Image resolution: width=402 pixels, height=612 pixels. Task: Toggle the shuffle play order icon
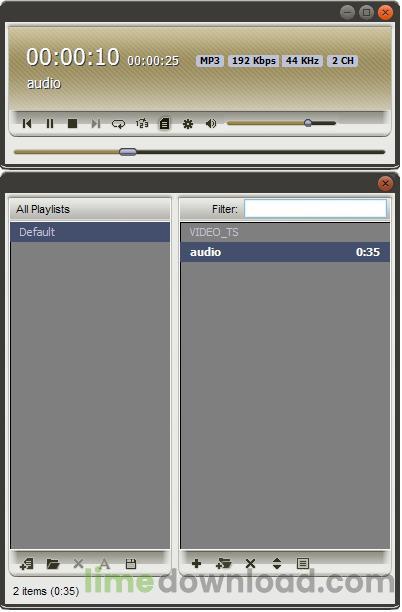click(142, 124)
